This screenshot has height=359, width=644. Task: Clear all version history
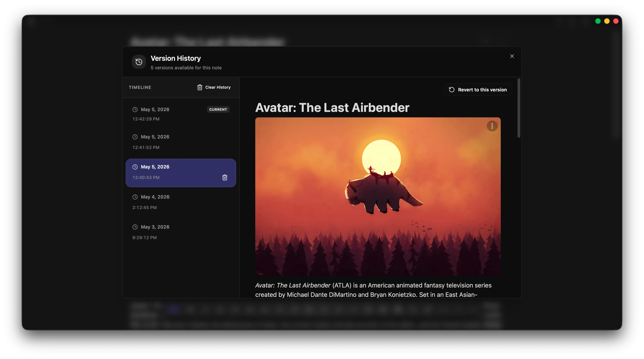(214, 87)
